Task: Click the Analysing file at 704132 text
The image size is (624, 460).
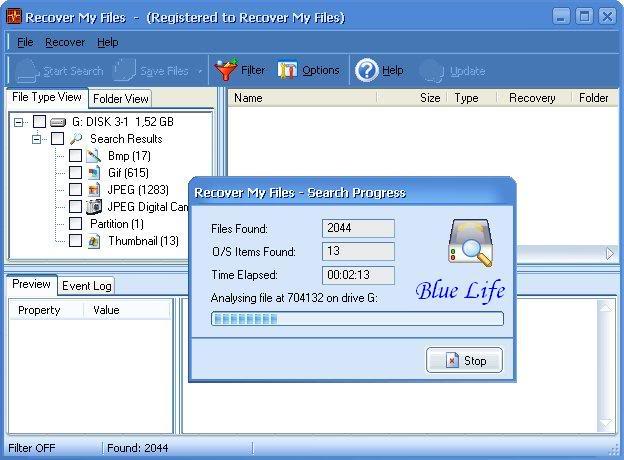Action: click(294, 298)
